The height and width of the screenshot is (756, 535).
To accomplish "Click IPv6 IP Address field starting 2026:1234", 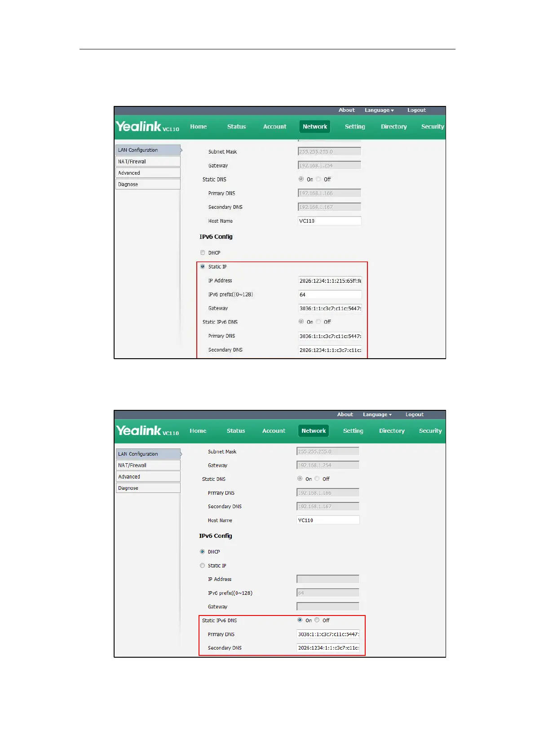I will [330, 281].
